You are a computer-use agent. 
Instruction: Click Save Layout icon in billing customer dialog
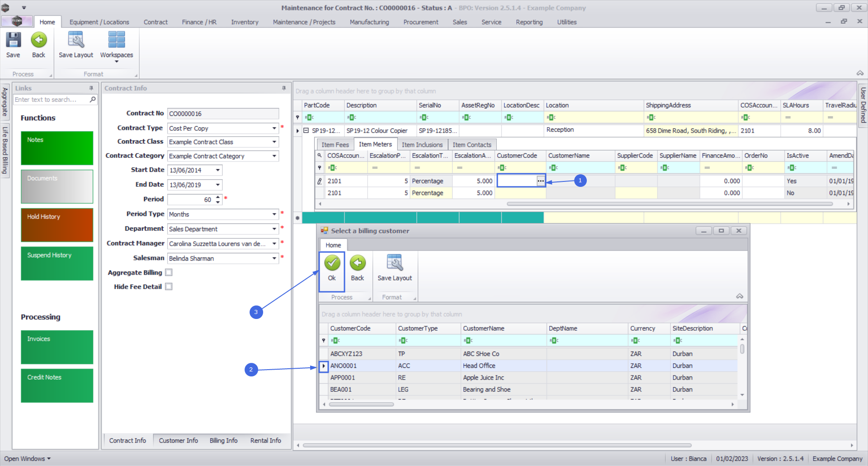pos(394,263)
